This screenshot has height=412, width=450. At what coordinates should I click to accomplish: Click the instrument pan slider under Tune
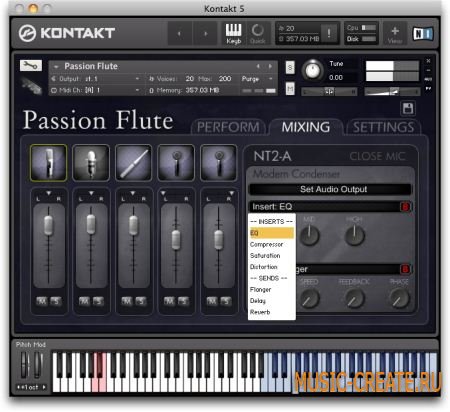coord(329,91)
